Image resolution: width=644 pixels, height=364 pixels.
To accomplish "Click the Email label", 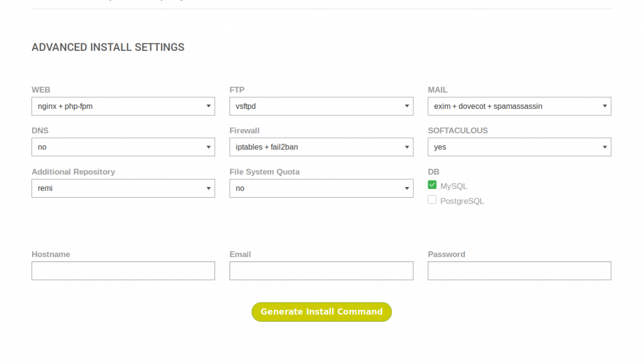I will (240, 254).
